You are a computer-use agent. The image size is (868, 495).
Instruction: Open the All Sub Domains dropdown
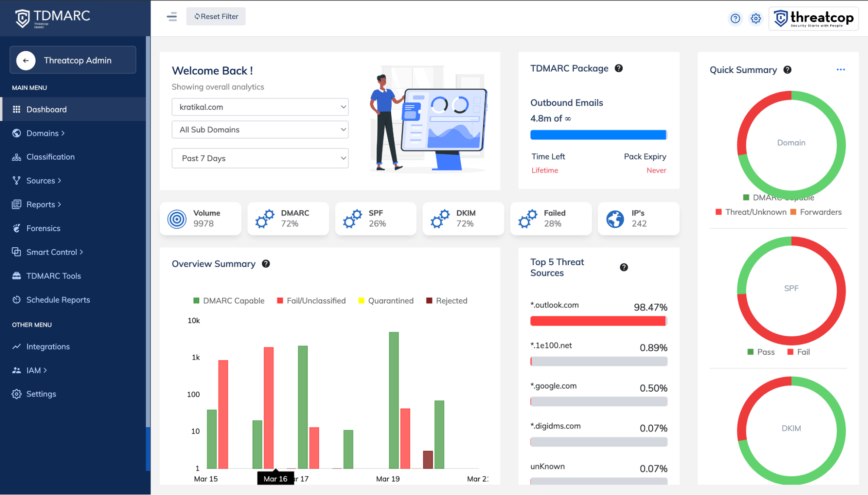pyautogui.click(x=260, y=130)
